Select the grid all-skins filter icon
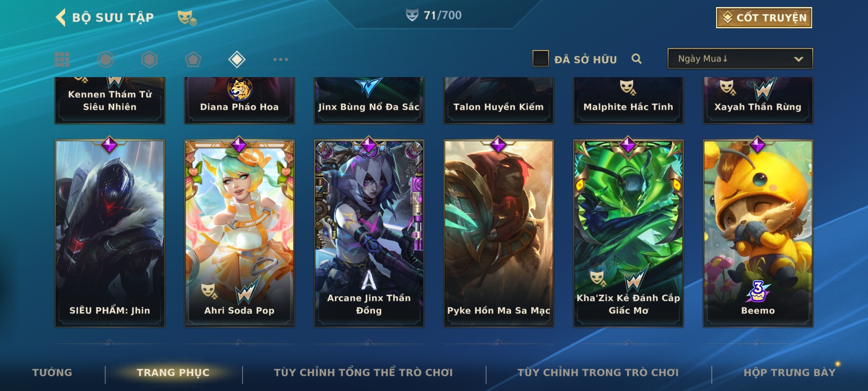The height and width of the screenshot is (391, 868). coord(62,59)
